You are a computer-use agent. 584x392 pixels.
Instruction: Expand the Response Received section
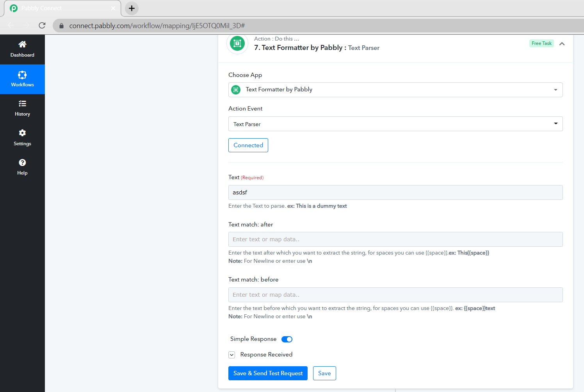click(232, 355)
